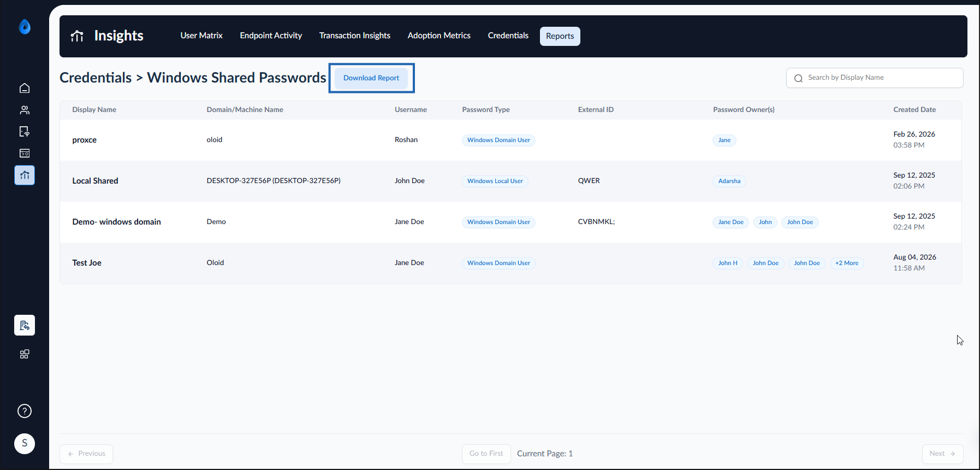The height and width of the screenshot is (470, 980).
Task: Go to the Credentials tab
Action: pyautogui.click(x=508, y=36)
